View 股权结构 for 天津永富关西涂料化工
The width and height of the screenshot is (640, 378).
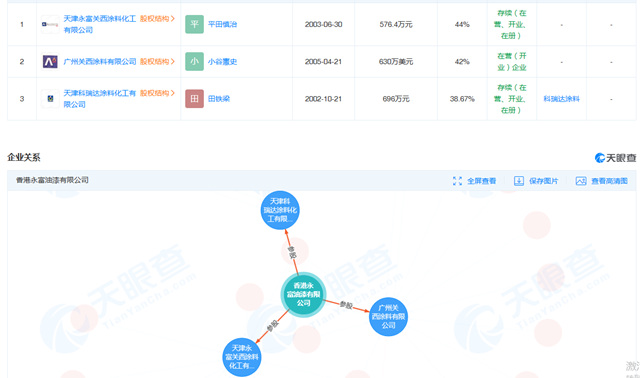(x=157, y=19)
